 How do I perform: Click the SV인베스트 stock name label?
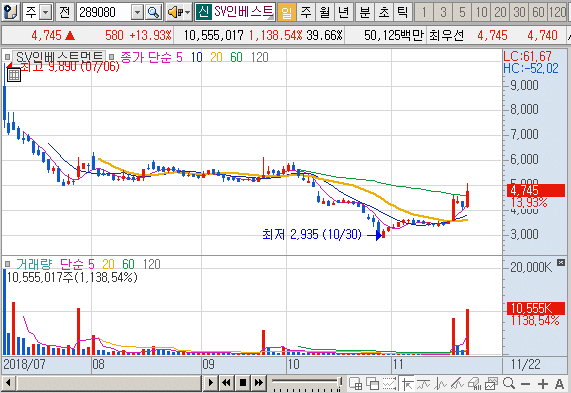point(243,12)
